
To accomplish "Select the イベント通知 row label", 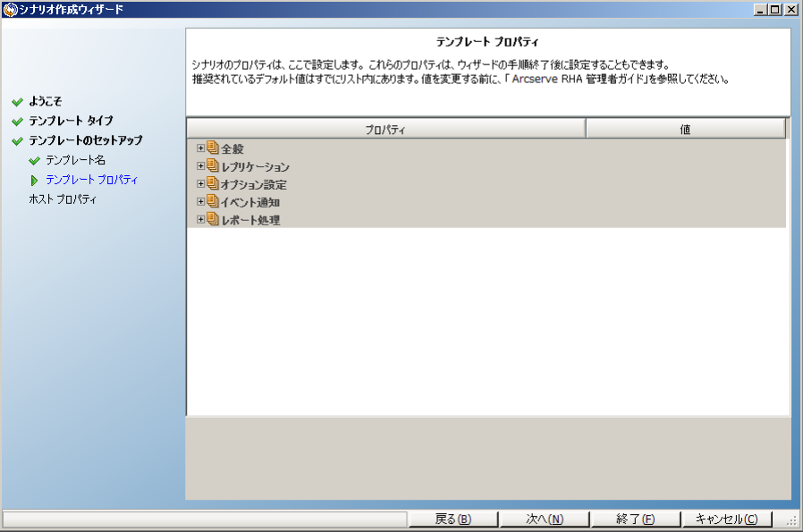I will pyautogui.click(x=249, y=203).
